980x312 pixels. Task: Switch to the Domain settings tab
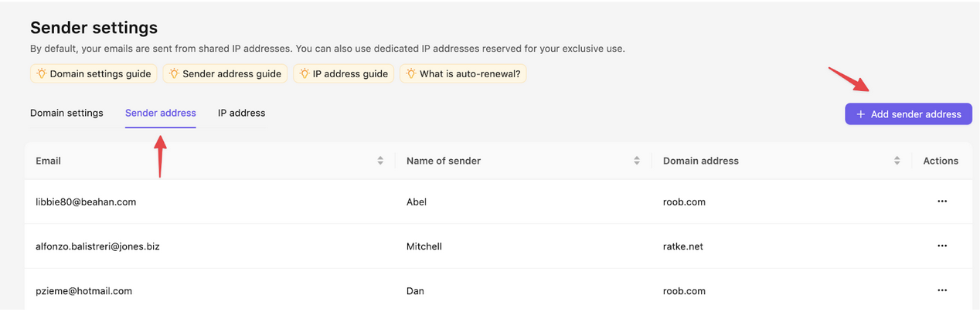tap(66, 113)
